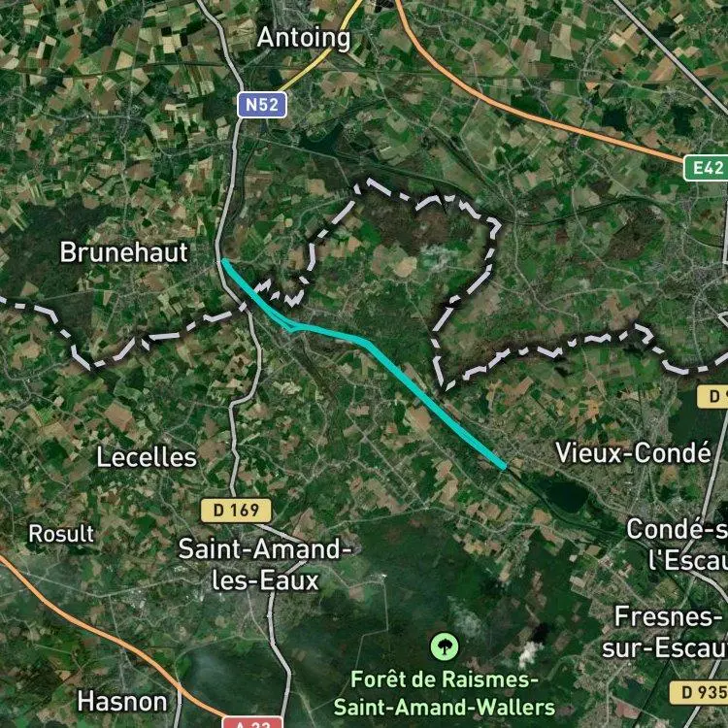Click the Brunehaut town label
This screenshot has width=728, height=728.
click(124, 252)
